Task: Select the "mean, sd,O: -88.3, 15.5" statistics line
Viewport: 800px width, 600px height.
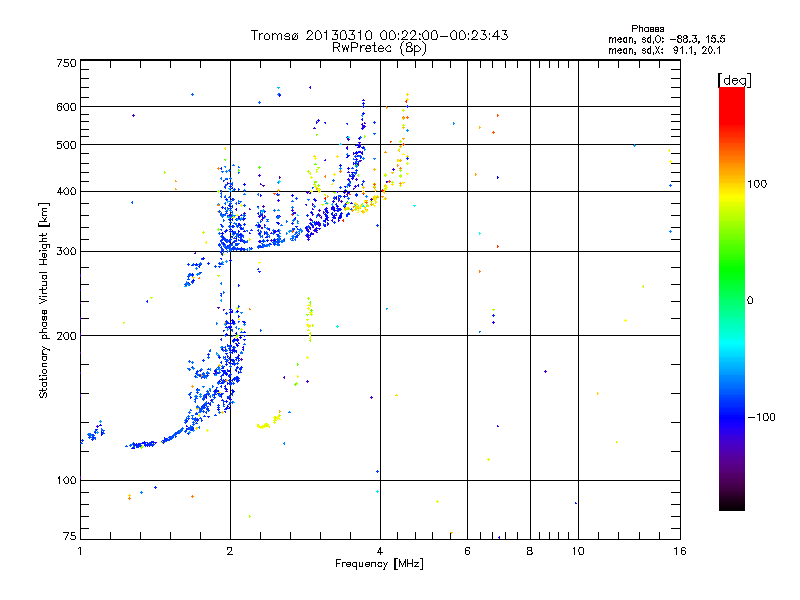Action: click(x=666, y=39)
